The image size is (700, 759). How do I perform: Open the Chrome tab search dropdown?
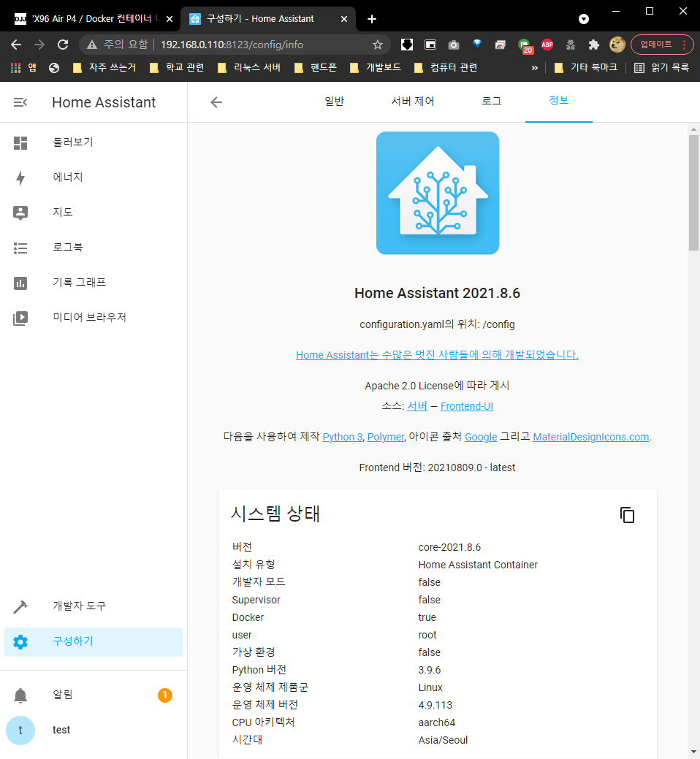pos(584,19)
